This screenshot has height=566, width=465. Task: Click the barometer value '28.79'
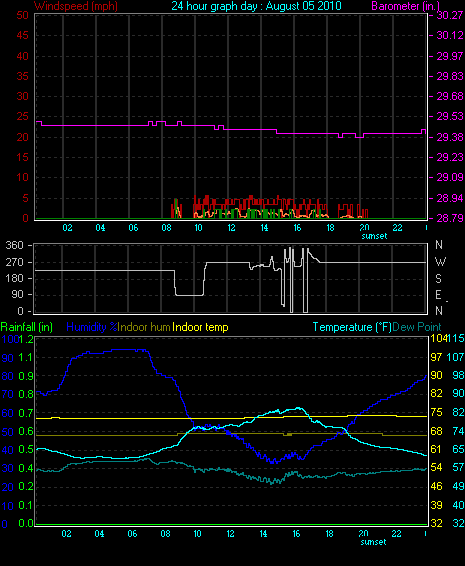pos(450,218)
